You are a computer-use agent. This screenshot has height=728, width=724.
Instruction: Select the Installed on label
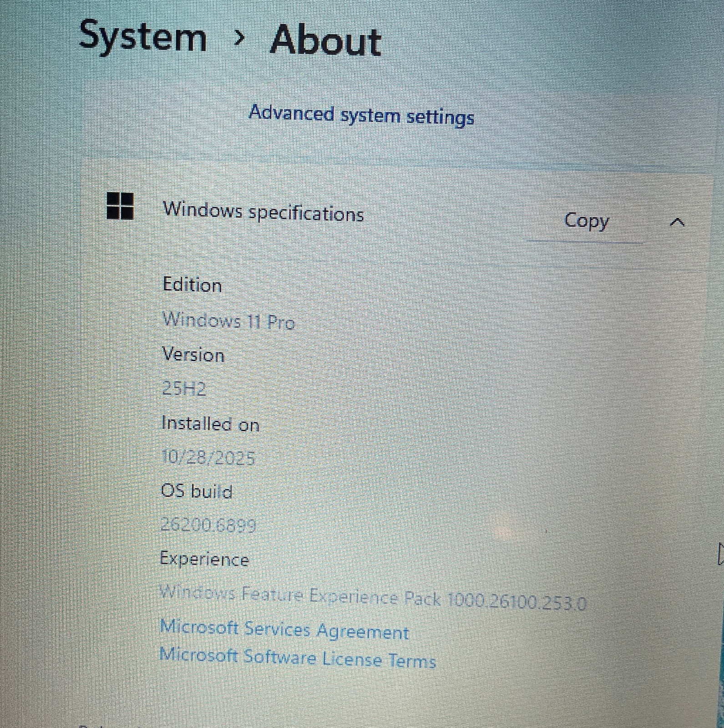(210, 424)
